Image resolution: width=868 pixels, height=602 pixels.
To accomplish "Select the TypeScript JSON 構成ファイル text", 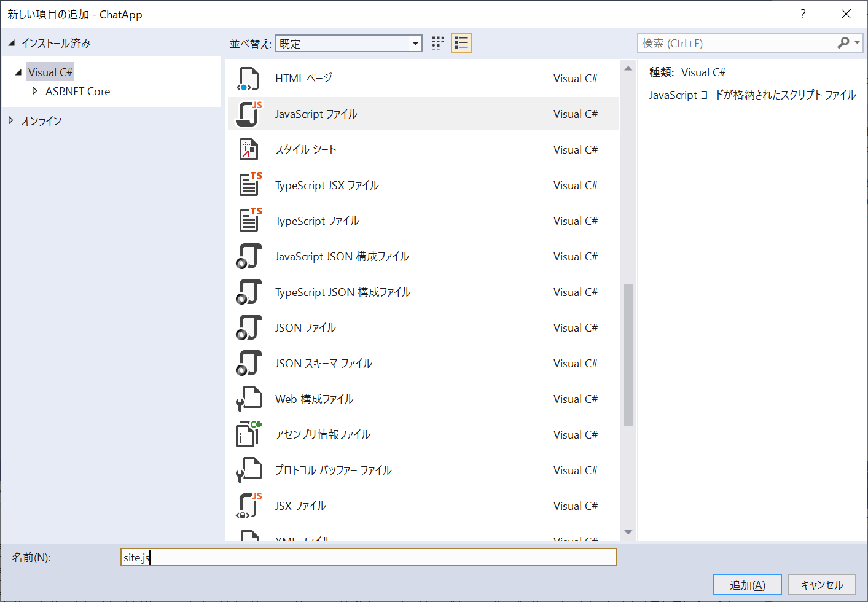I will pyautogui.click(x=343, y=292).
